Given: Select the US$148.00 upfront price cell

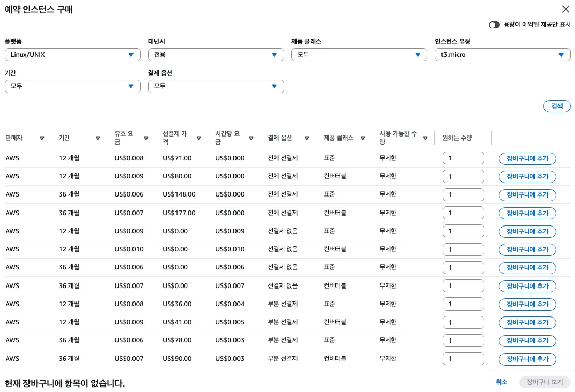Looking at the screenshot, I should pos(179,194).
